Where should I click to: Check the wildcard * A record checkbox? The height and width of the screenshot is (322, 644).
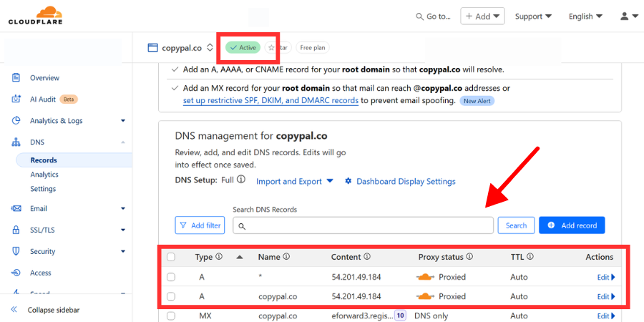coord(171,277)
